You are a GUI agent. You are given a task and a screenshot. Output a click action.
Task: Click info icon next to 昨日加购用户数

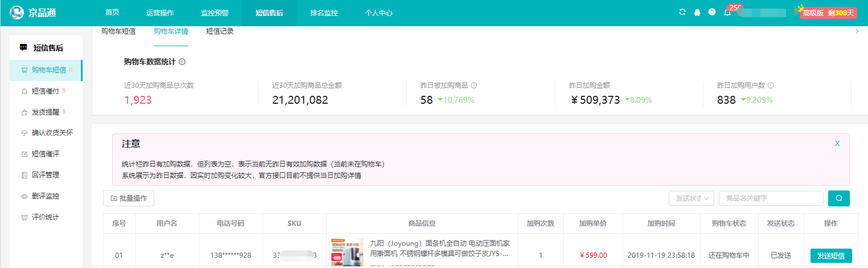click(x=771, y=86)
